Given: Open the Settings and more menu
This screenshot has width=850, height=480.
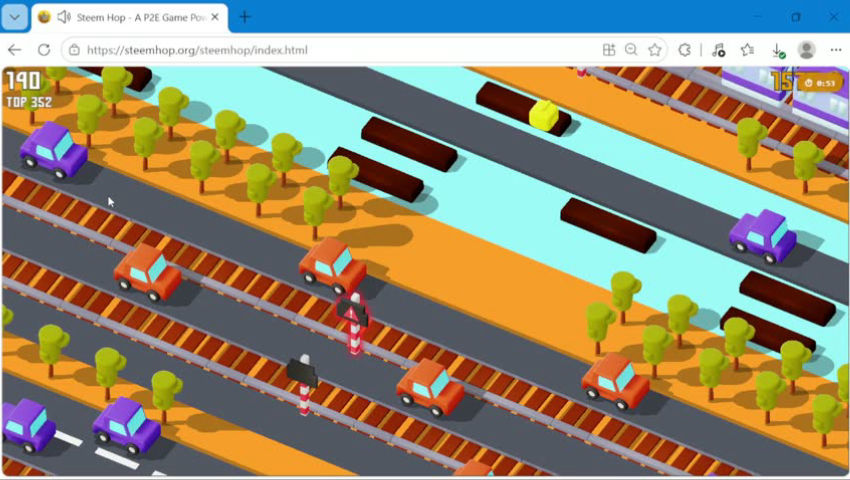Looking at the screenshot, I should click(835, 50).
